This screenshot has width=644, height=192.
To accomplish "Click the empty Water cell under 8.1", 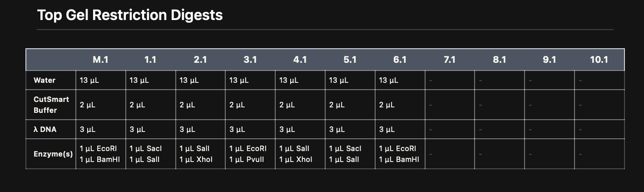I will pos(500,81).
